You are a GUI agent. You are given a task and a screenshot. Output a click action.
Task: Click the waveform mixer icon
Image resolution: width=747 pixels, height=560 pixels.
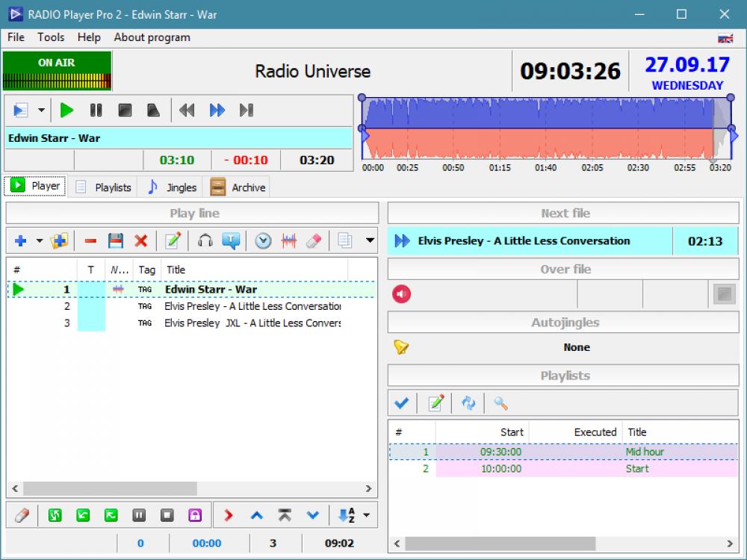point(290,240)
